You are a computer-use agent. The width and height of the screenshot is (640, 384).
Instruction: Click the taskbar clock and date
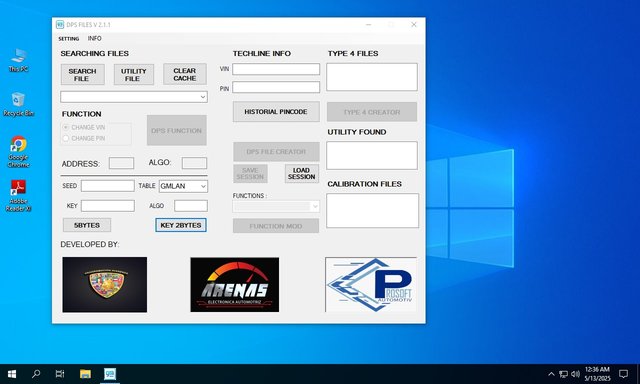point(597,374)
